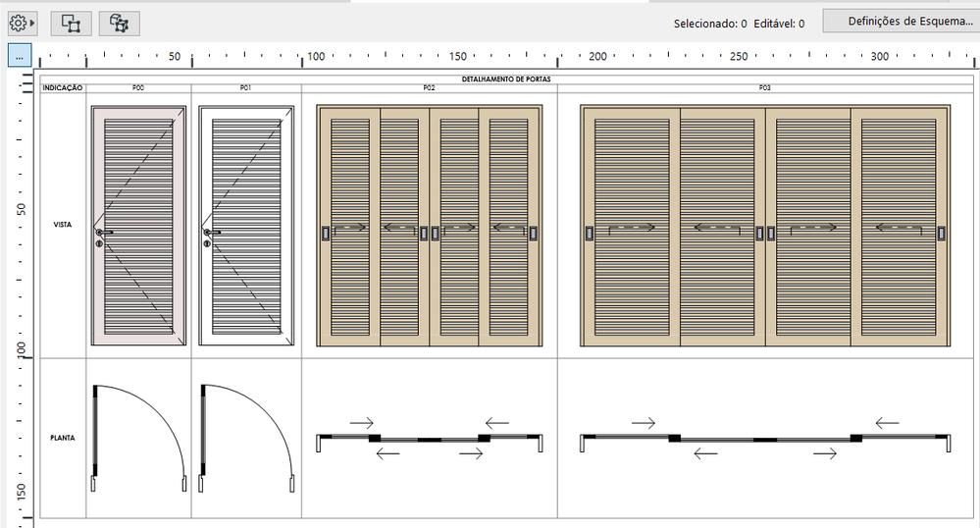Click the second cell-grouping icon in the toolbar
The height and width of the screenshot is (528, 980).
coord(119,24)
